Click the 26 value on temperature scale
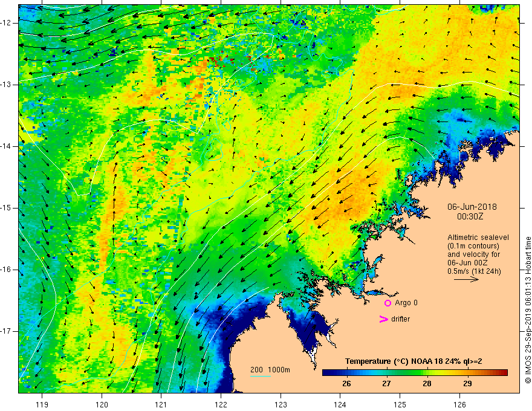The image size is (532, 411). click(x=346, y=384)
